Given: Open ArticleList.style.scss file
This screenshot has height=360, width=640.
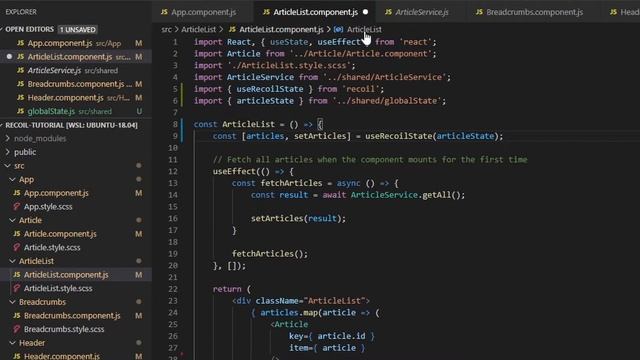Looking at the screenshot, I should point(76,288).
